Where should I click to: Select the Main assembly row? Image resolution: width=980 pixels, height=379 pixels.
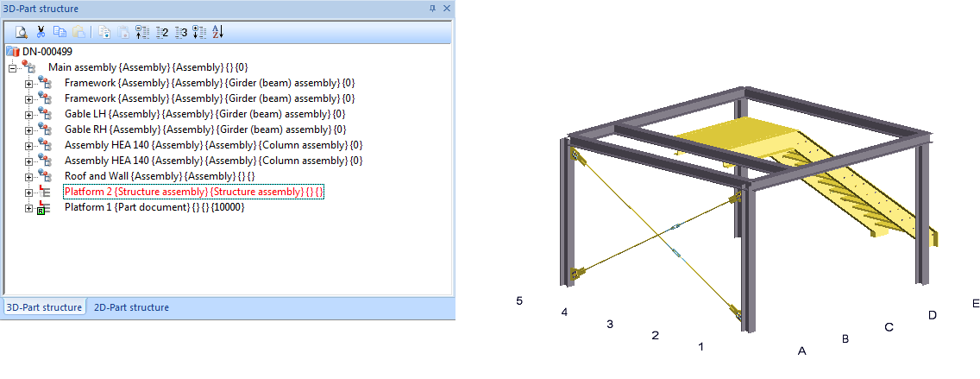coord(150,67)
